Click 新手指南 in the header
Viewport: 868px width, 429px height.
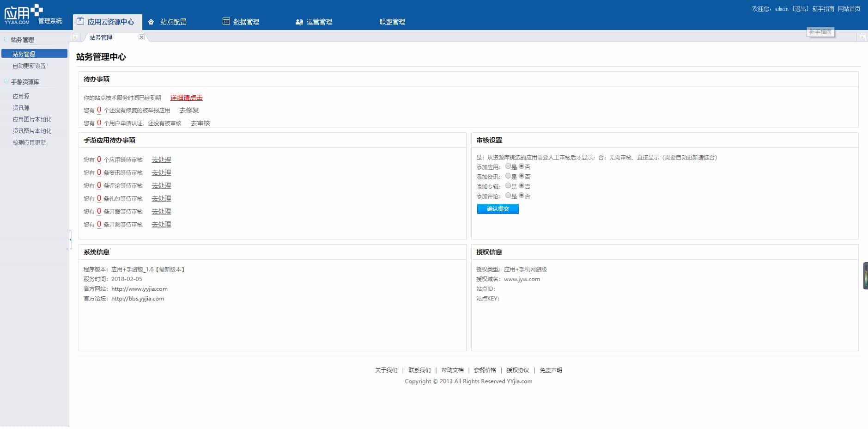tap(823, 9)
